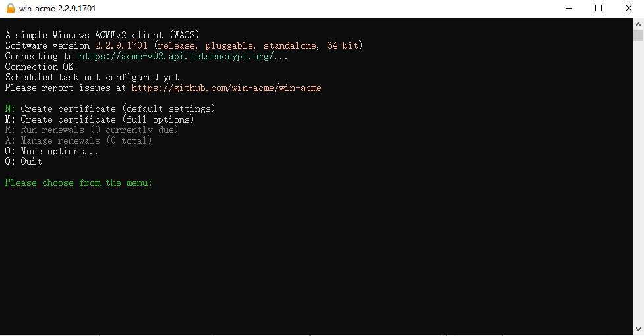Image resolution: width=644 pixels, height=336 pixels.
Task: Click the window title text "win-acme 2.2.9.1701"
Action: [59, 8]
